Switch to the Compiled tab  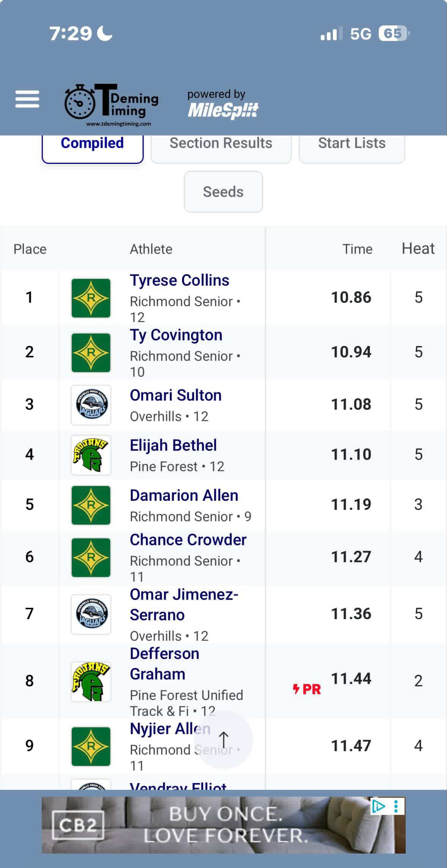pyautogui.click(x=93, y=144)
